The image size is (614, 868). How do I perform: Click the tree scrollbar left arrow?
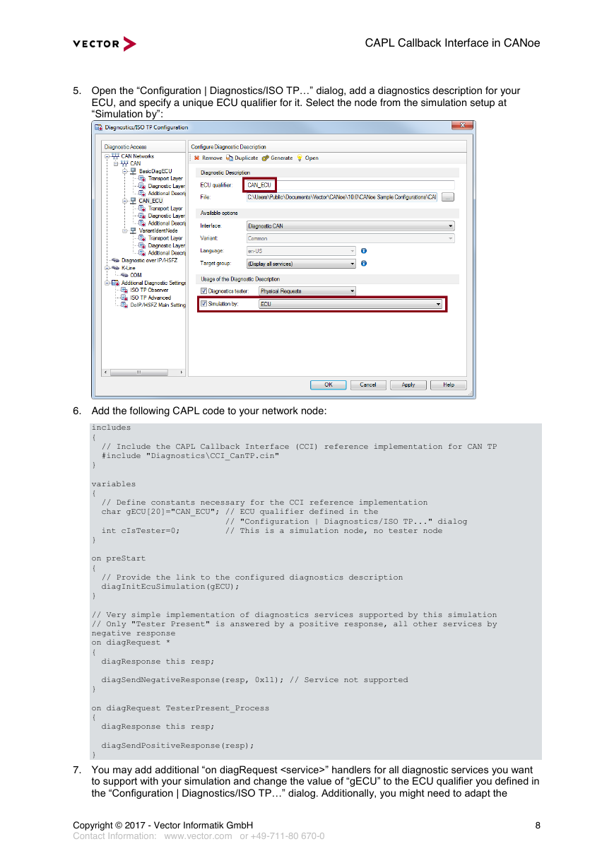[107, 373]
